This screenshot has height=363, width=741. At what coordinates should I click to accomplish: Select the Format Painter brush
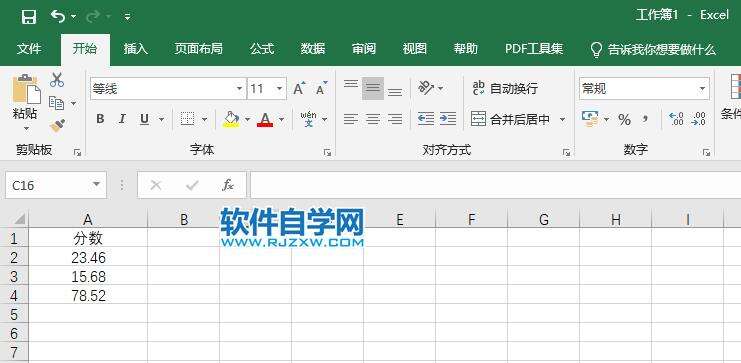57,125
